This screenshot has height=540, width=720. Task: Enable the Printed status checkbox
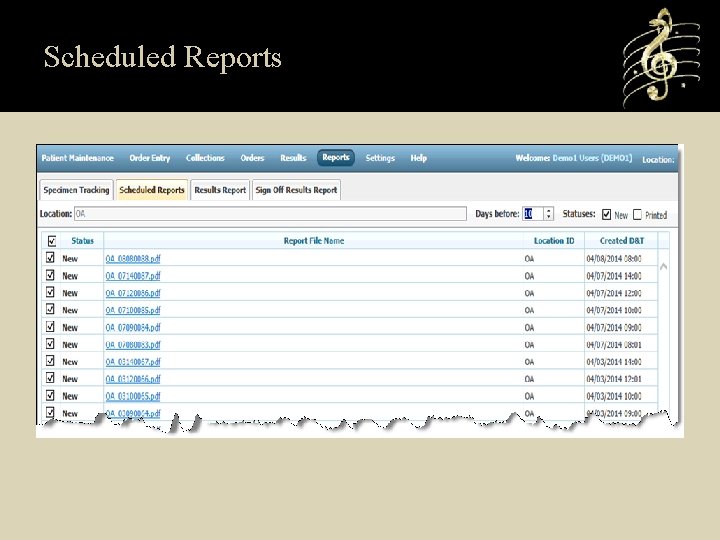637,214
